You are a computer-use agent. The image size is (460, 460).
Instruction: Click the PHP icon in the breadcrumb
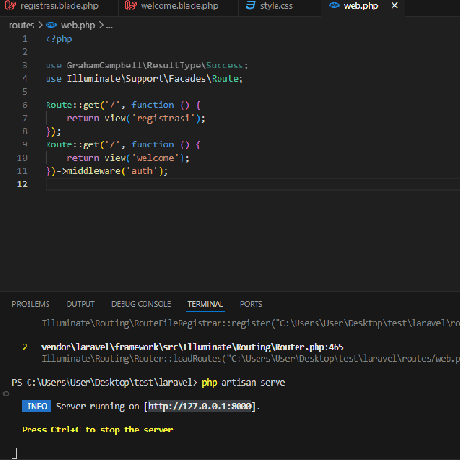click(x=51, y=25)
